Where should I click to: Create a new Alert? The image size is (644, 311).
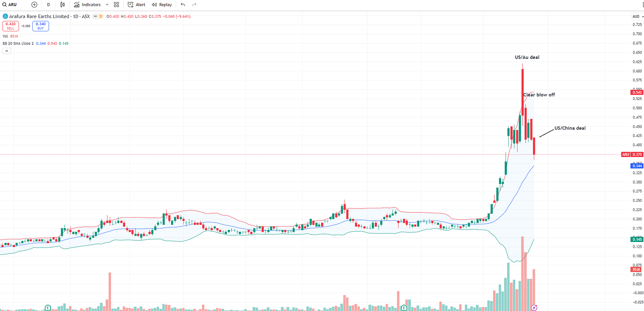[136, 4]
